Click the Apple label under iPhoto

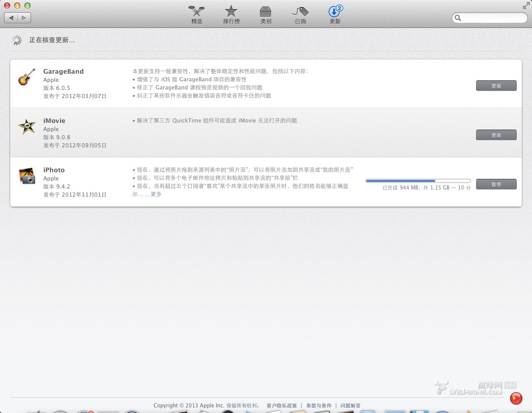51,178
